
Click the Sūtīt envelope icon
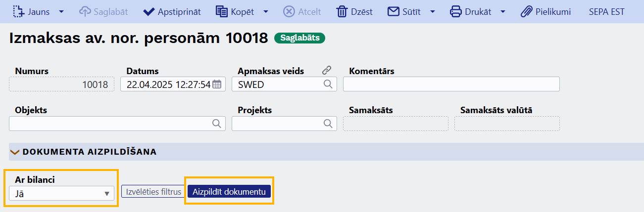(x=394, y=11)
